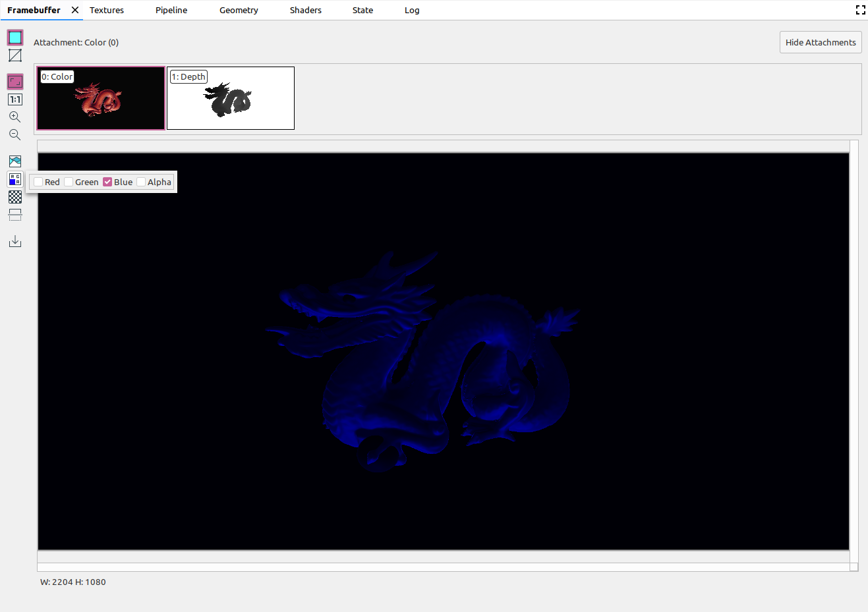Screen dimensions: 868x612
Task: Enable the Green channel checkbox
Action: (69, 182)
